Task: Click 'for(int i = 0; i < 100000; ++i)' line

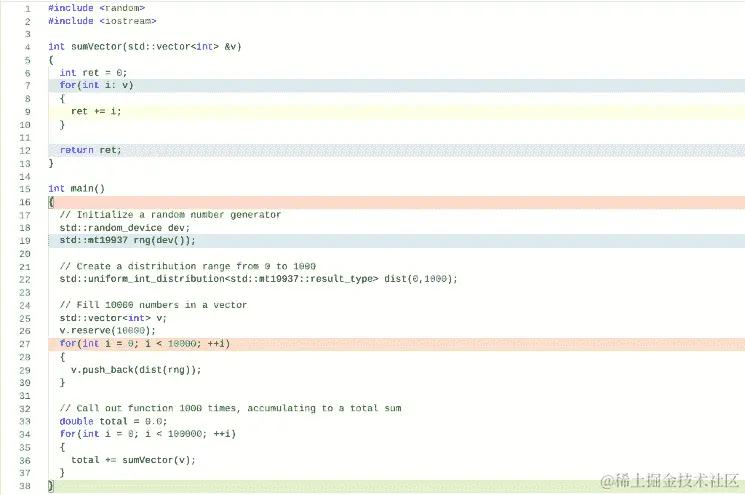Action: tap(147, 434)
